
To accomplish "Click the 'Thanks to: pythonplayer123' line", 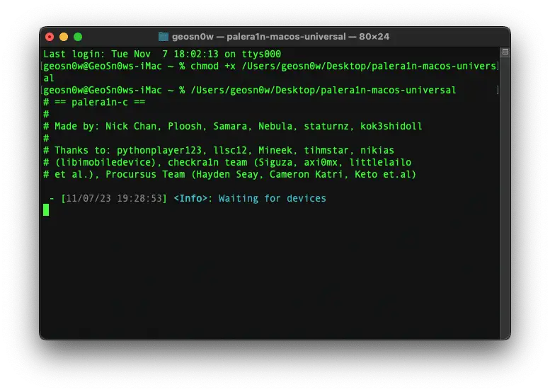I will (219, 151).
